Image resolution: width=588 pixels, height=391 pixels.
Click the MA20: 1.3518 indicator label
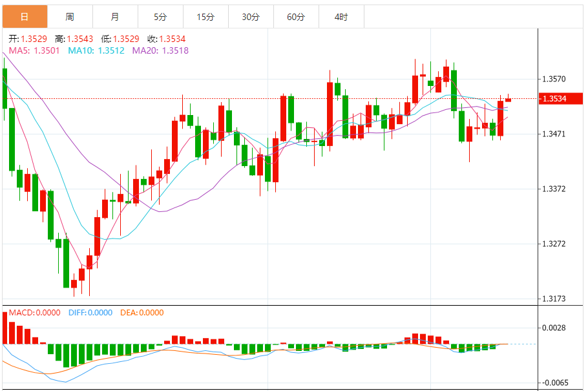[160, 50]
